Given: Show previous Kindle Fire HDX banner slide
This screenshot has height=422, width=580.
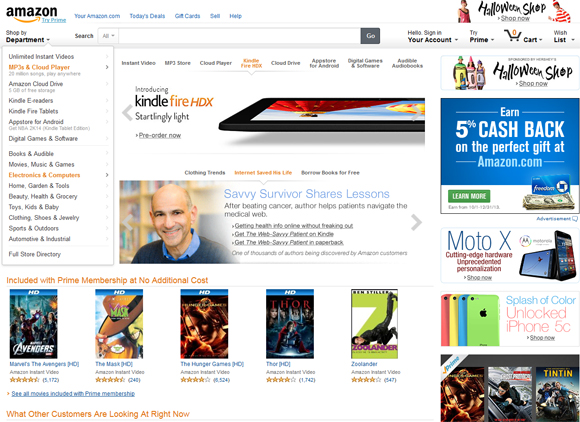Looking at the screenshot, I should [127, 113].
